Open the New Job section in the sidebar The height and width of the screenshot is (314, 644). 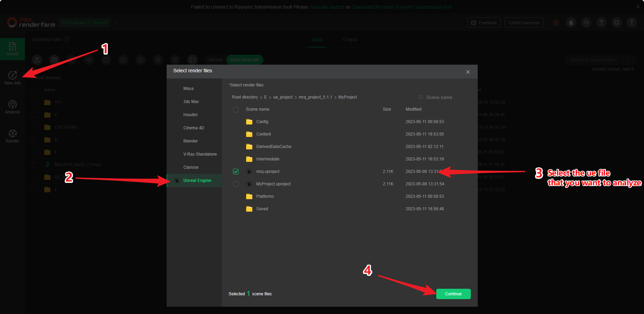(12, 78)
